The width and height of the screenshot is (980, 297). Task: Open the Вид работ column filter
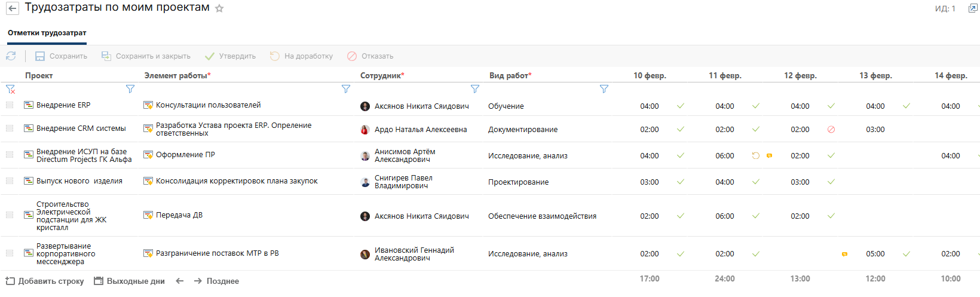(604, 89)
